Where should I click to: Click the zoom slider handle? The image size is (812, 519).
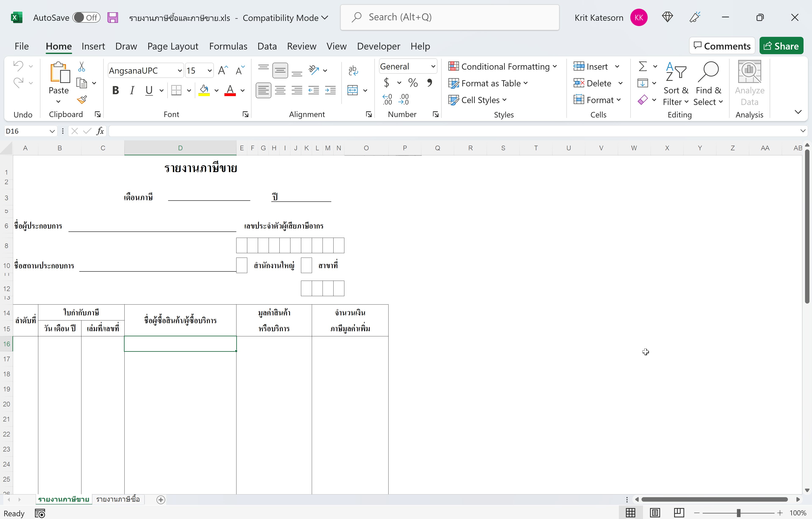click(738, 513)
